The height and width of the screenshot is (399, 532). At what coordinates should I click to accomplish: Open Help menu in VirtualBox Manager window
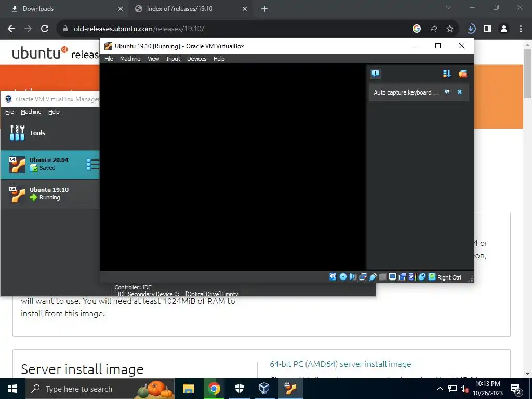click(54, 112)
